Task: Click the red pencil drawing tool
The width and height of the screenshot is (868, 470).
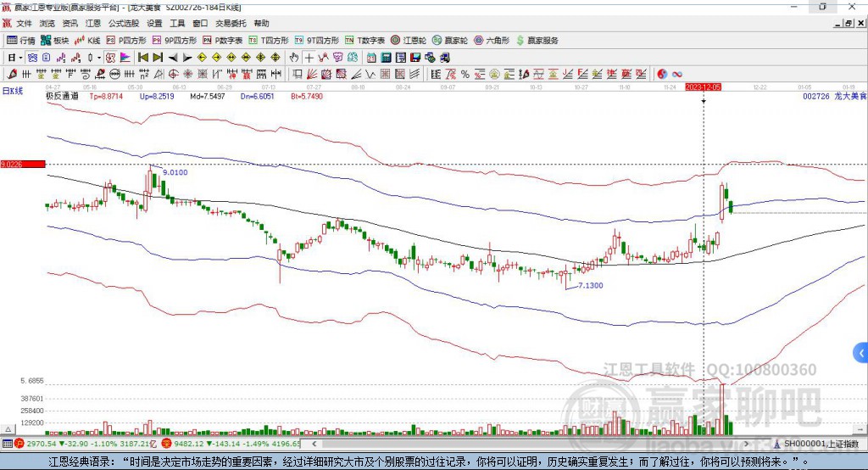Action: coord(12,75)
